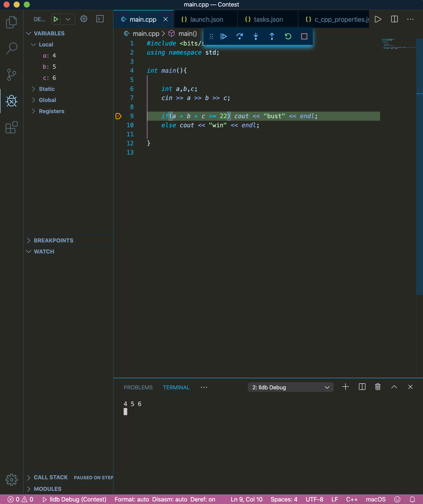Show more panel tabs via ellipsis
The height and width of the screenshot is (504, 423).
pos(204,387)
